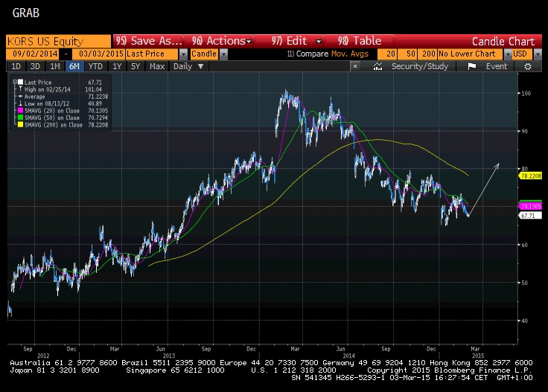548x392 pixels.
Task: Click the Candle Chart title label
Action: 503,41
